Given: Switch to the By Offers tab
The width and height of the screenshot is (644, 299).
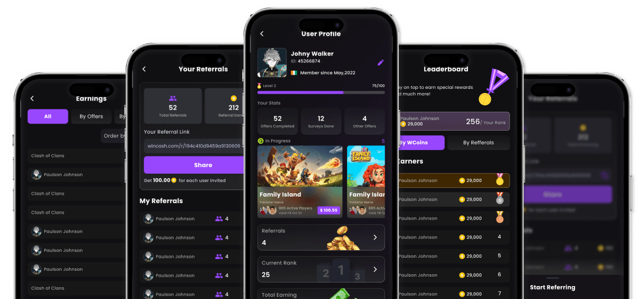Looking at the screenshot, I should coord(91,117).
